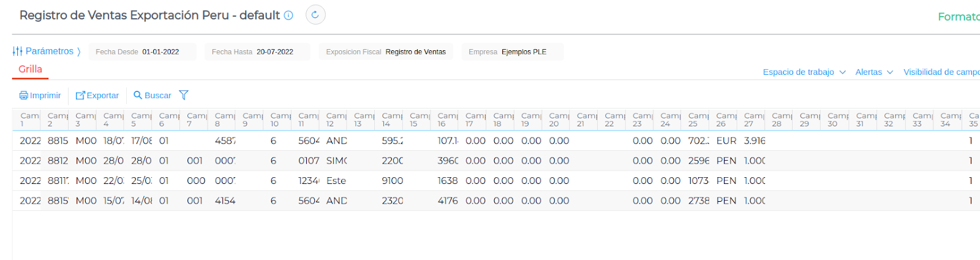The image size is (980, 260).
Task: Click the printer icon for Imprimir
Action: [x=24, y=96]
